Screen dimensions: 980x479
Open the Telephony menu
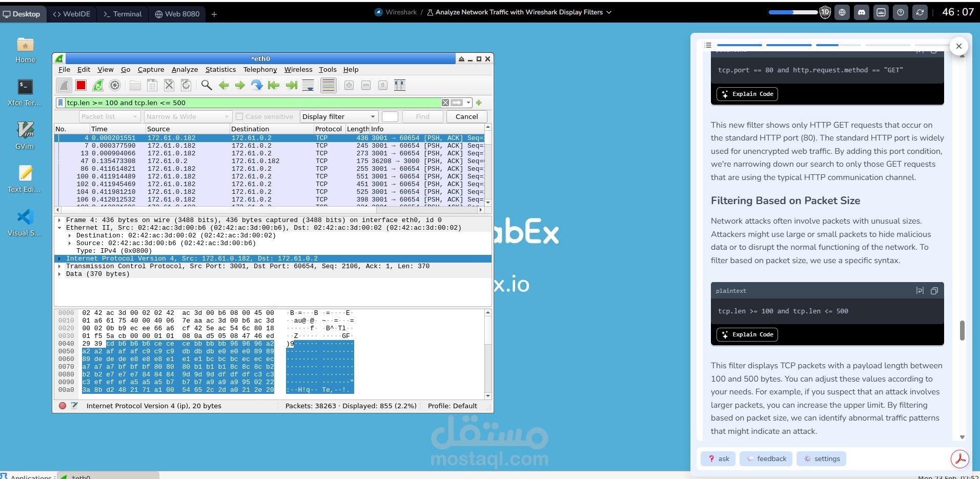pos(260,70)
